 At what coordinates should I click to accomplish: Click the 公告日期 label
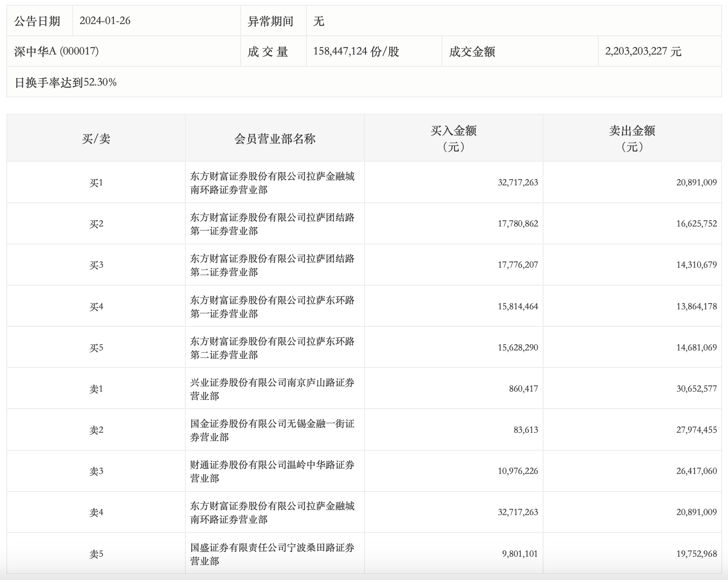37,21
